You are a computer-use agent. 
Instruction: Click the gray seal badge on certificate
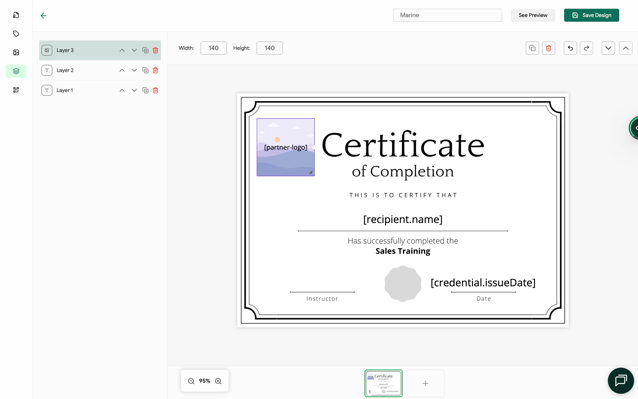coord(403,284)
